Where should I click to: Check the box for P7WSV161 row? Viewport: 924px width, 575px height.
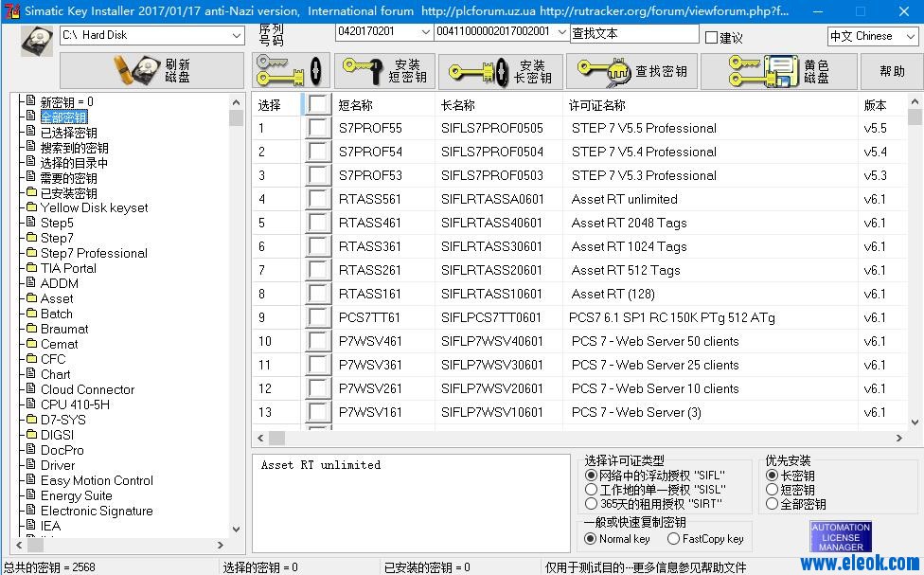click(318, 412)
